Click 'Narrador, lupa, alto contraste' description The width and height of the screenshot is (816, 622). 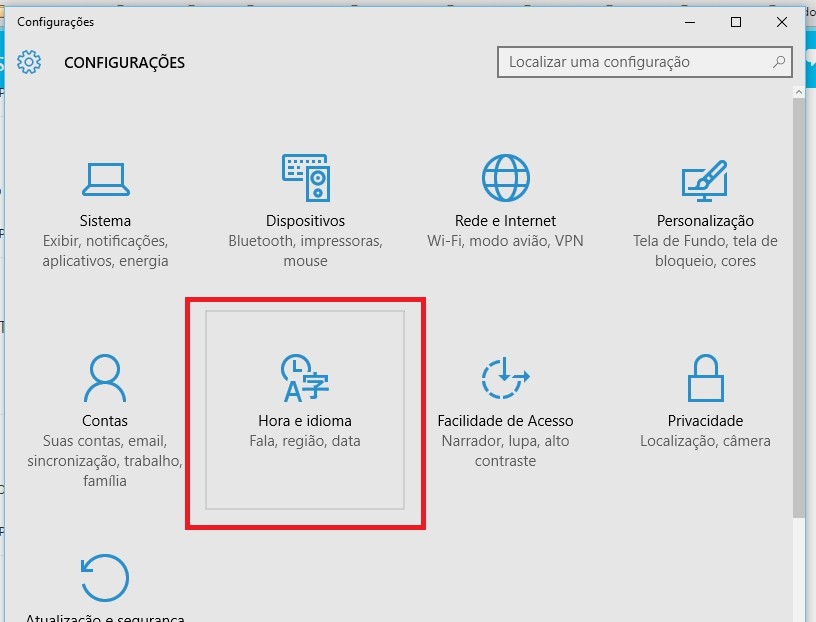tap(505, 451)
